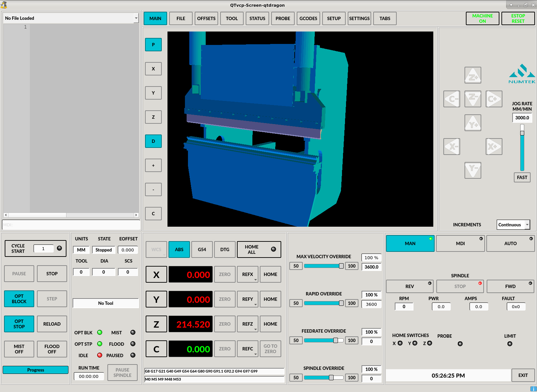This screenshot has width=537, height=392.
Task: Toggle ESTOP Reset button
Action: [518, 18]
